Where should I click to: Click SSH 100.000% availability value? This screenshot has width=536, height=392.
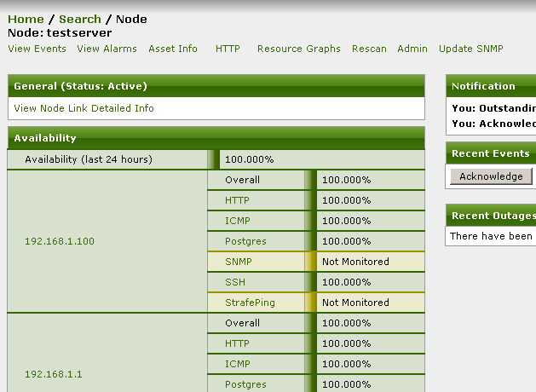346,282
